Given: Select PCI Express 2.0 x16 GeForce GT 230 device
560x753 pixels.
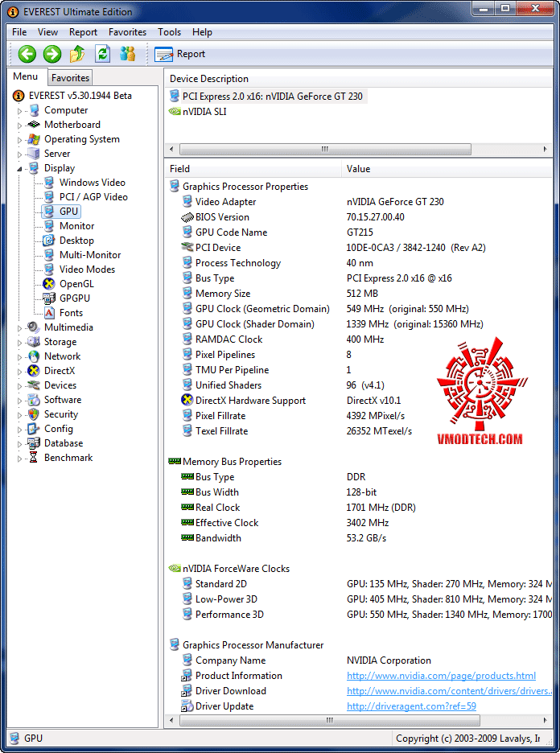Looking at the screenshot, I should (272, 96).
